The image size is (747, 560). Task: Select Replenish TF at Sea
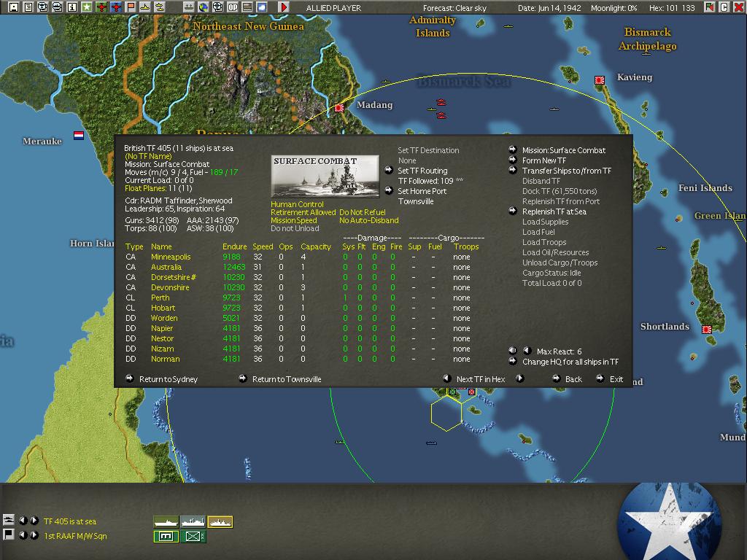tap(554, 212)
